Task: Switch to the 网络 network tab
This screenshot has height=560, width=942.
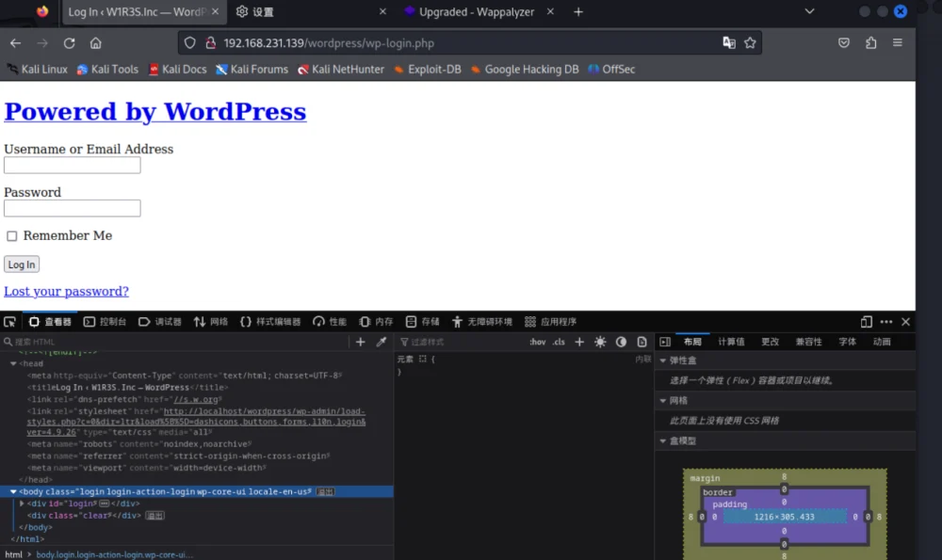Action: tap(211, 322)
